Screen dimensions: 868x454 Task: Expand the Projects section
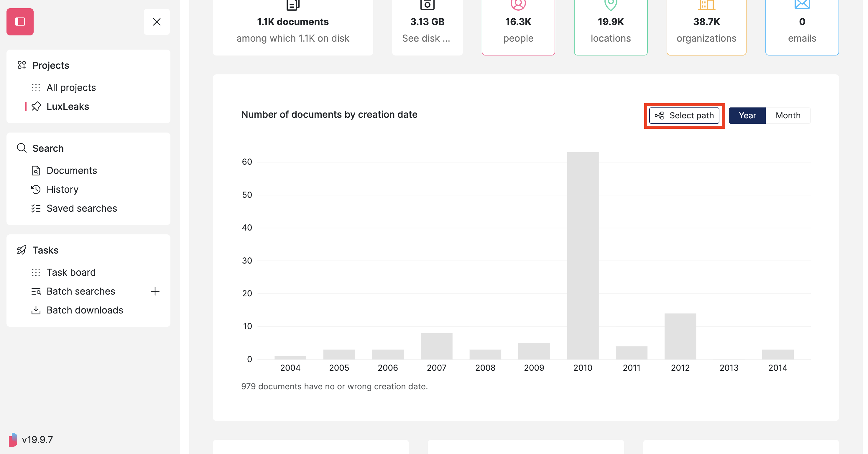click(x=50, y=65)
